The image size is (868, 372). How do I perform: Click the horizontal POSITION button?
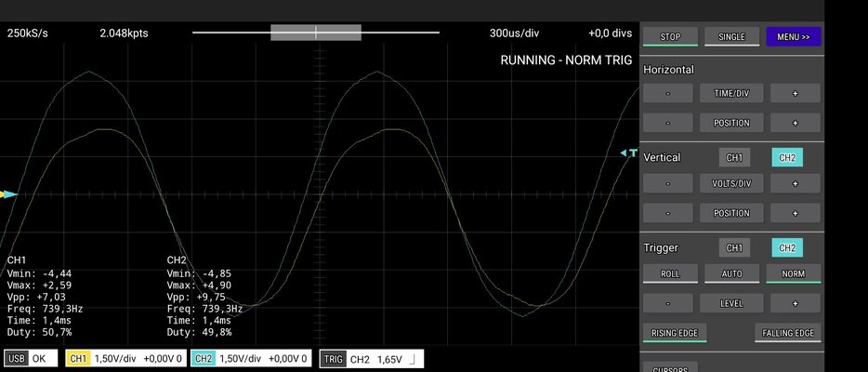click(x=731, y=123)
